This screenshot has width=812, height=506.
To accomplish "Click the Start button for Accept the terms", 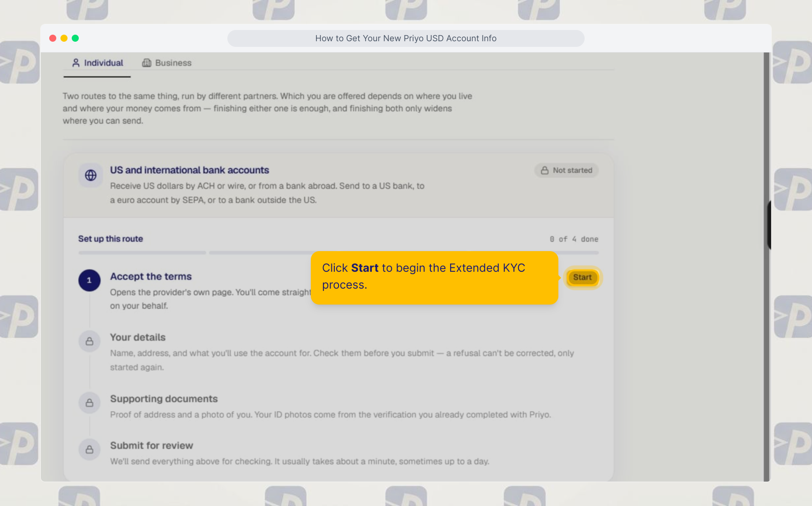I will pos(582,277).
